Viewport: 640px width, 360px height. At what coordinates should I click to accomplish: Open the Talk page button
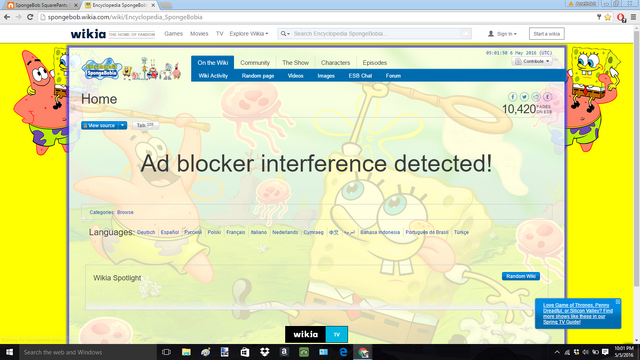tap(145, 125)
